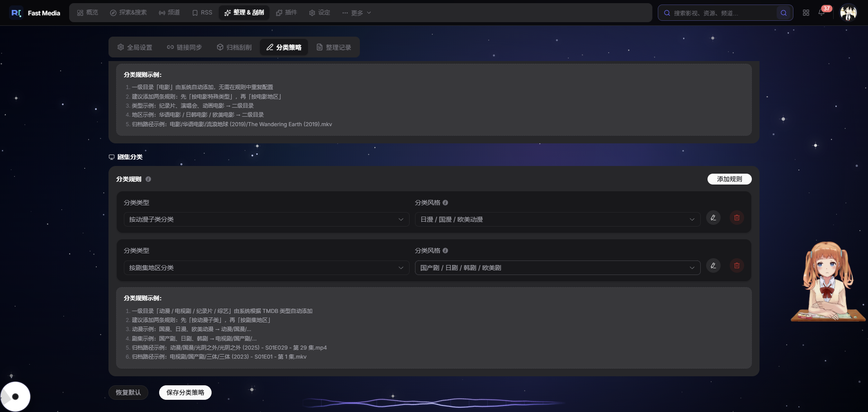Viewport: 868px width, 412px height.
Task: Open the RSS menu item
Action: tap(202, 13)
